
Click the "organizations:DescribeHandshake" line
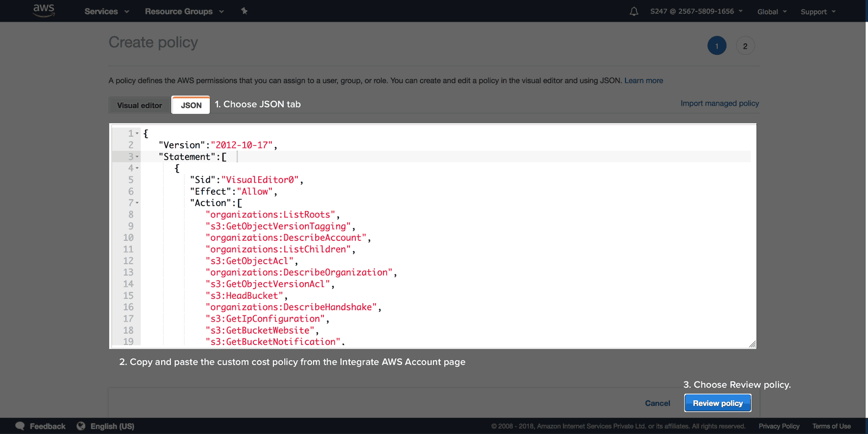pyautogui.click(x=293, y=307)
